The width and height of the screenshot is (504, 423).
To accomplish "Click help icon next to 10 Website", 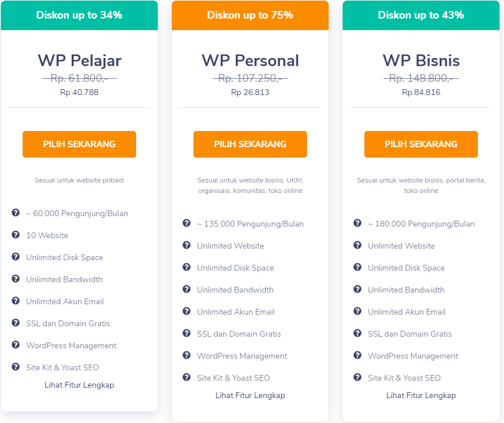I will click(16, 235).
